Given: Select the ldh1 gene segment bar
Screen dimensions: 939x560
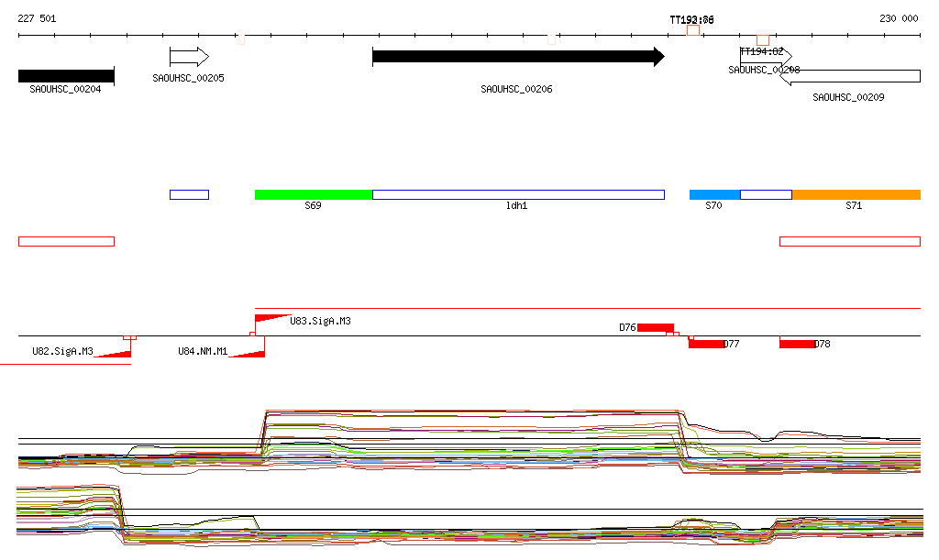Looking at the screenshot, I should 518,194.
